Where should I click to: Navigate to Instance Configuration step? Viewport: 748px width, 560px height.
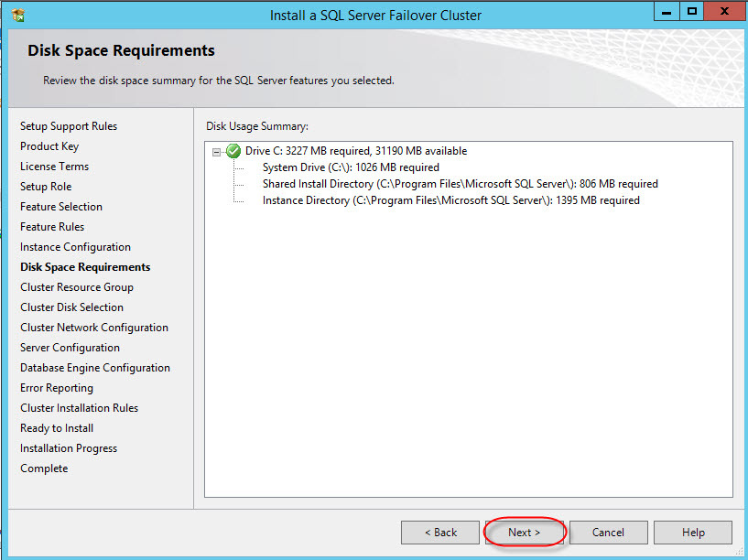tap(75, 247)
